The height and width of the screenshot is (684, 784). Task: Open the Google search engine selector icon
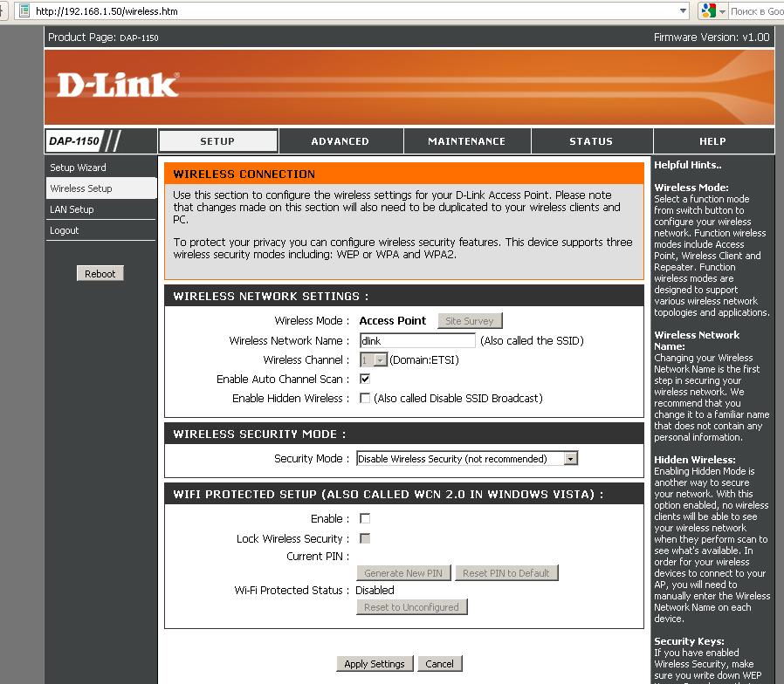click(709, 10)
